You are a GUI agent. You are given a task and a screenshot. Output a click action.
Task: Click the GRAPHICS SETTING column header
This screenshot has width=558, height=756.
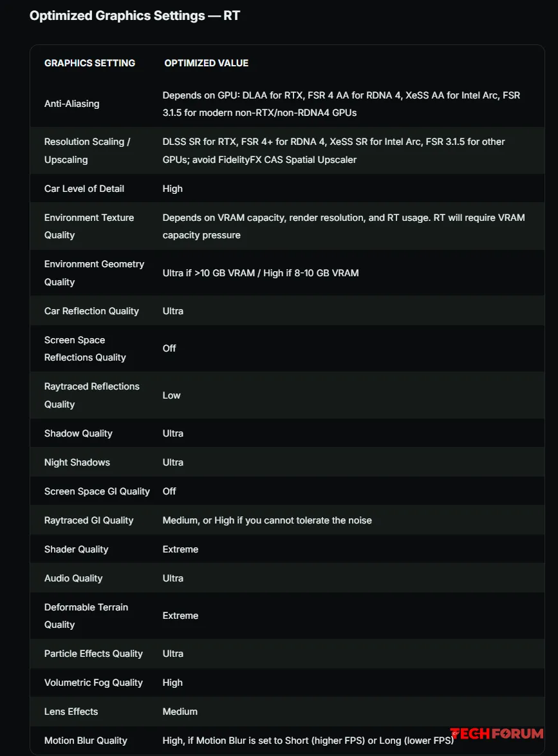coord(89,63)
